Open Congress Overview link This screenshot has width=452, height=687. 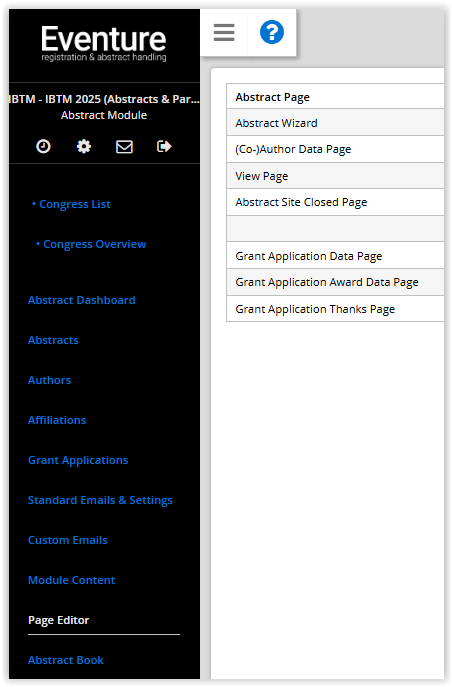(x=94, y=244)
